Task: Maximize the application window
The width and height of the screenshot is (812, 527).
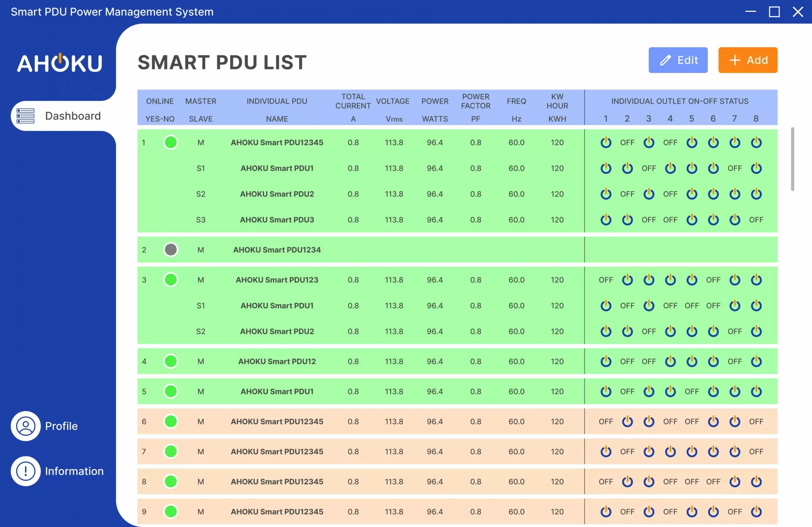Action: coord(774,12)
